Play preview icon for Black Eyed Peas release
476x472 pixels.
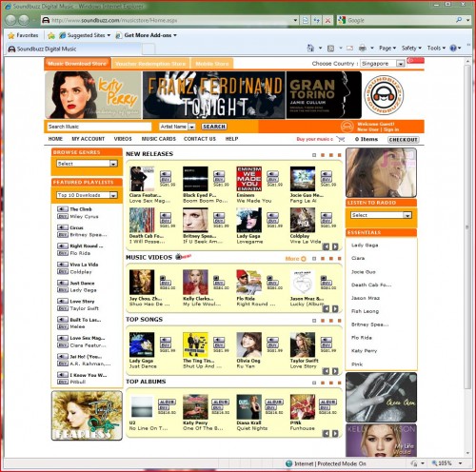point(219,174)
